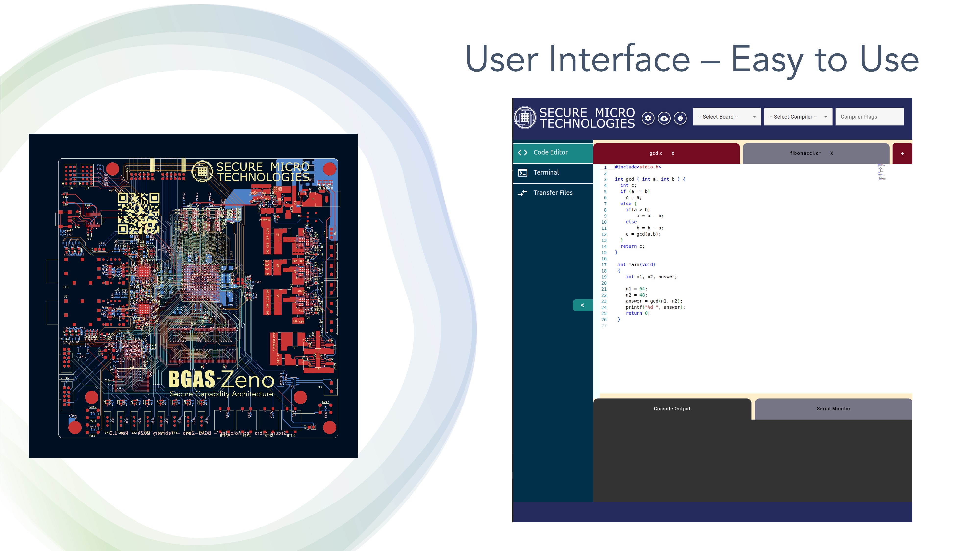Viewport: 980px width, 551px height.
Task: Click the bug debug icon
Action: point(680,118)
